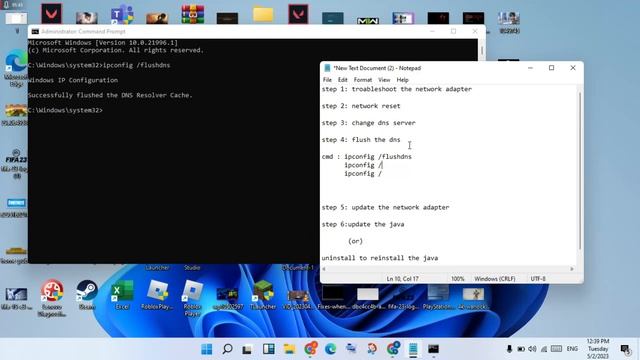640x360 pixels.
Task: Open the Widgets panel from taskbar
Action: (x=269, y=349)
